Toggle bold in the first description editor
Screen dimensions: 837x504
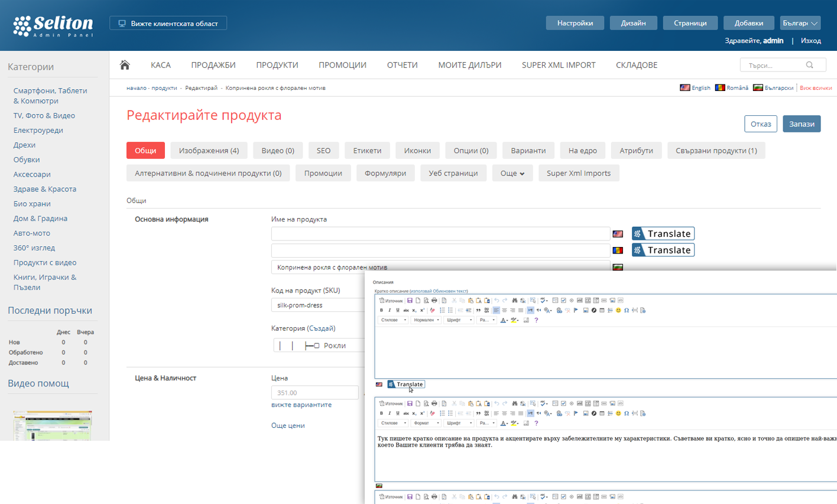(x=381, y=310)
